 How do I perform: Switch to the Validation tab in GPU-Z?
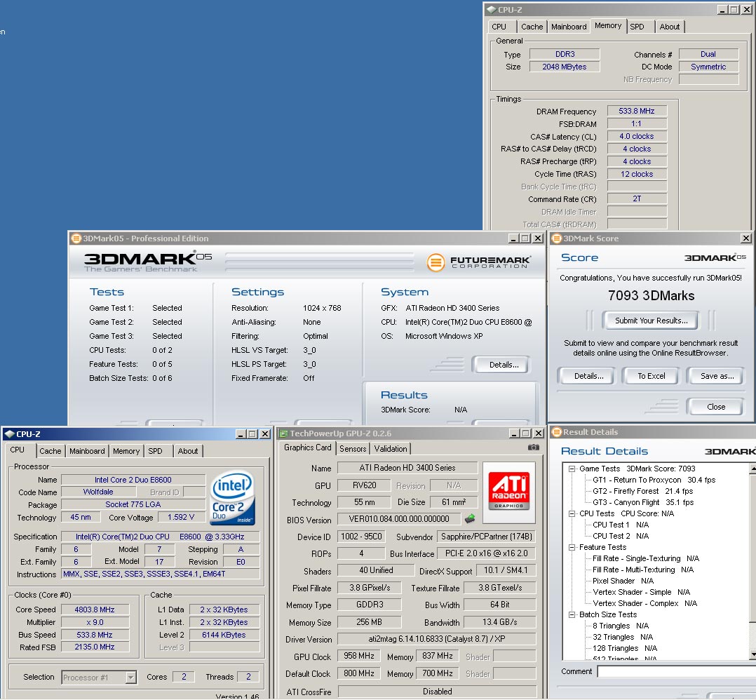tap(391, 448)
